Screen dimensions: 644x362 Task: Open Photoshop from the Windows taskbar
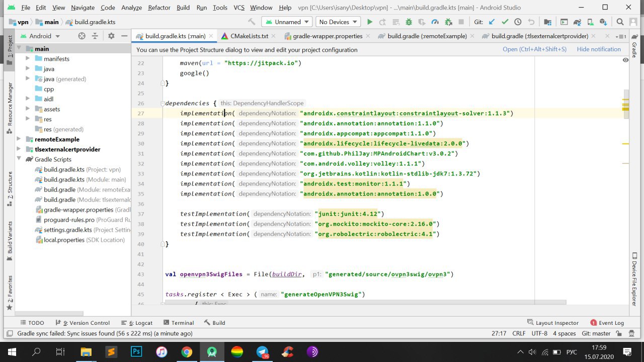(x=136, y=352)
